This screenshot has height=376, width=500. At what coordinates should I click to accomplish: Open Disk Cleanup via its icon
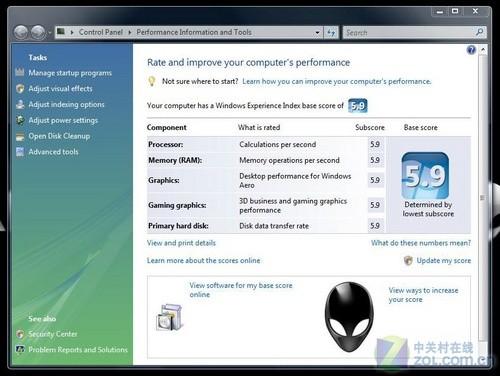[x=20, y=136]
